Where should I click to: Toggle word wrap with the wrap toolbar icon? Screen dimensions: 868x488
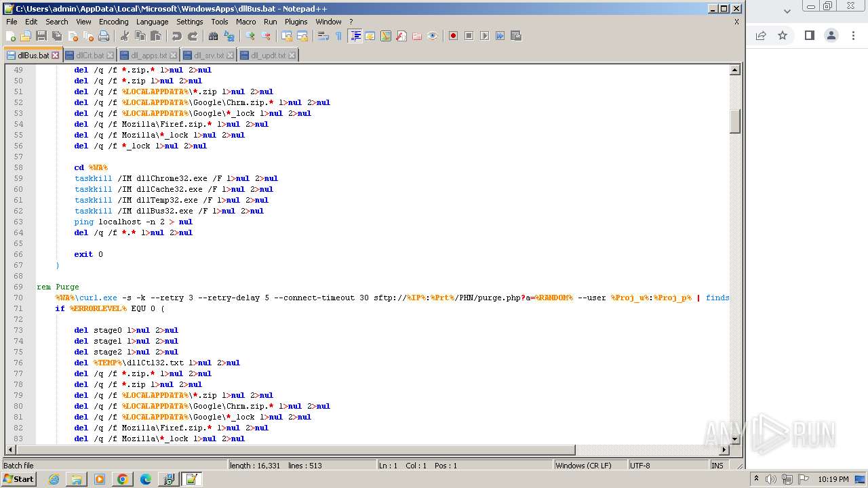click(x=323, y=36)
